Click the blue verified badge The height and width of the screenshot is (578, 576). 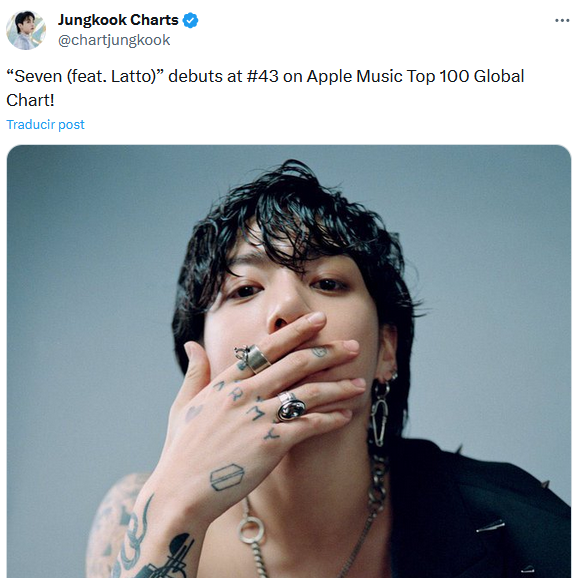coord(191,20)
